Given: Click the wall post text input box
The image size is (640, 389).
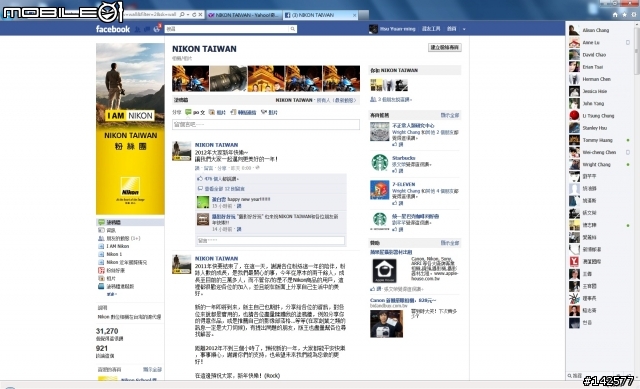Looking at the screenshot, I should point(266,124).
